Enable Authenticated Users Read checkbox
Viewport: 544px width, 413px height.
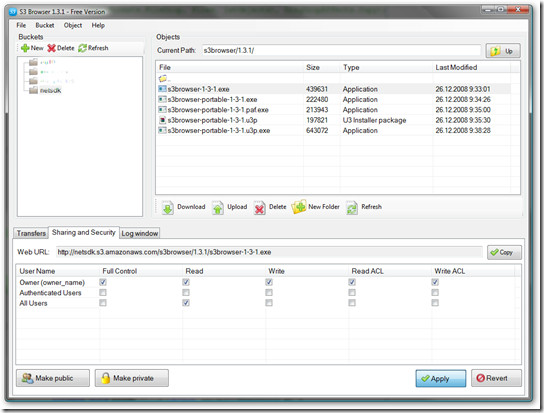pyautogui.click(x=186, y=293)
